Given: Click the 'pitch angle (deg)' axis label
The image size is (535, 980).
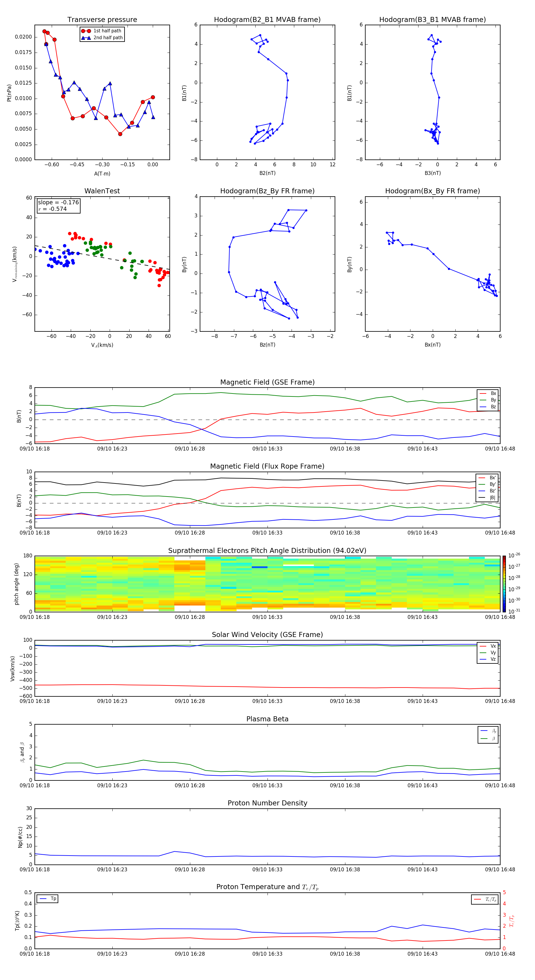Looking at the screenshot, I should click(16, 584).
